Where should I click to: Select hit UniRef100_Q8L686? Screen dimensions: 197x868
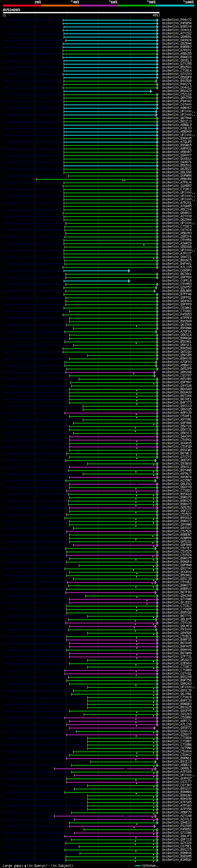tap(176, 172)
